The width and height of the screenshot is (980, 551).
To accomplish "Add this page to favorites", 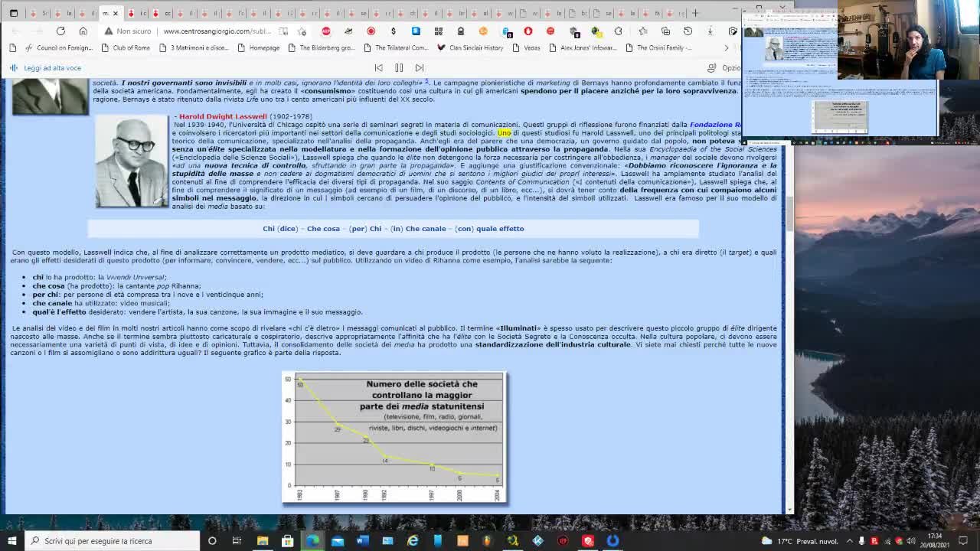I will (302, 31).
